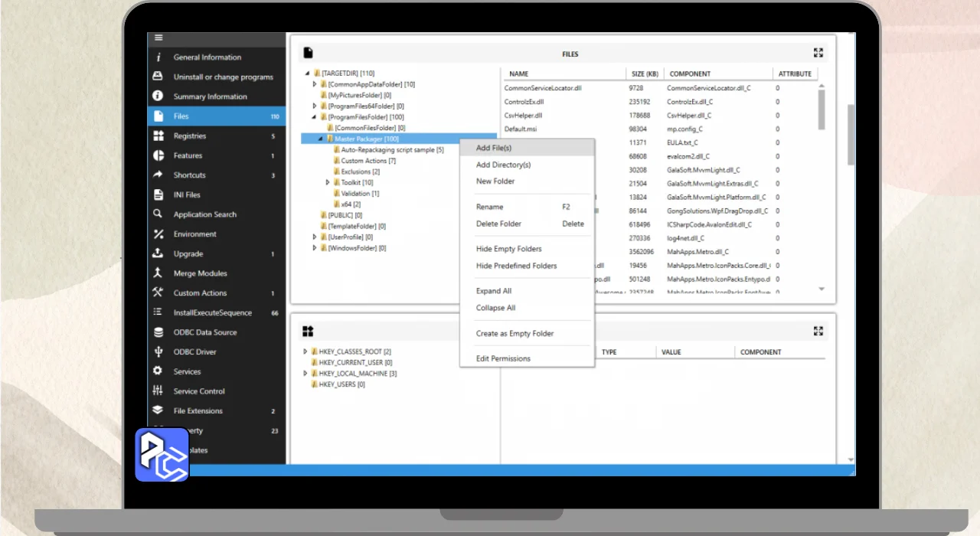Expand the Toolkit folder node
Viewport: 980px width, 536px height.
(x=328, y=182)
